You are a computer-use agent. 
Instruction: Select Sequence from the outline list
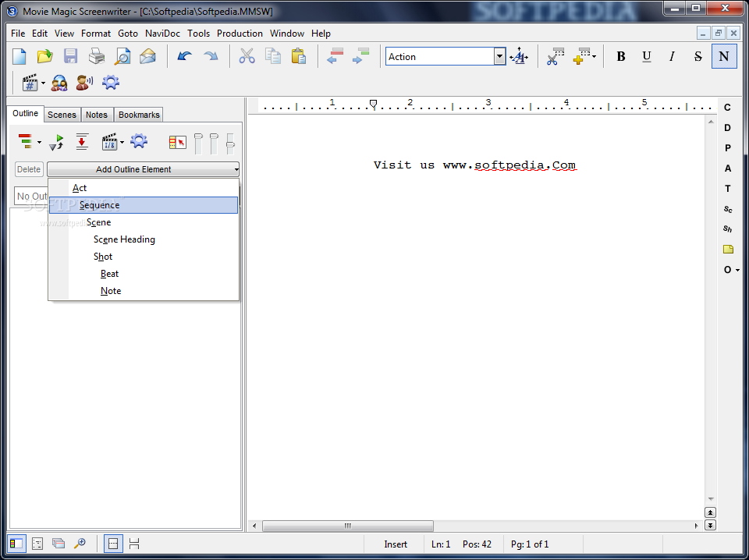[x=144, y=205]
